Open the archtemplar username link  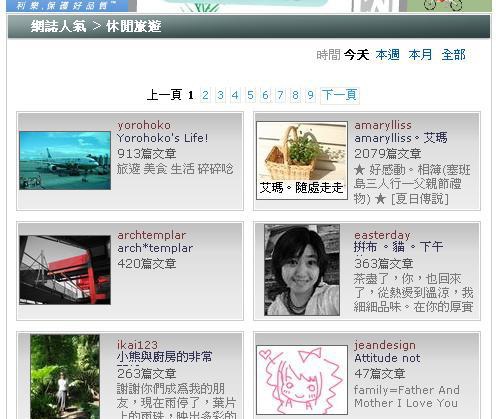pos(151,235)
